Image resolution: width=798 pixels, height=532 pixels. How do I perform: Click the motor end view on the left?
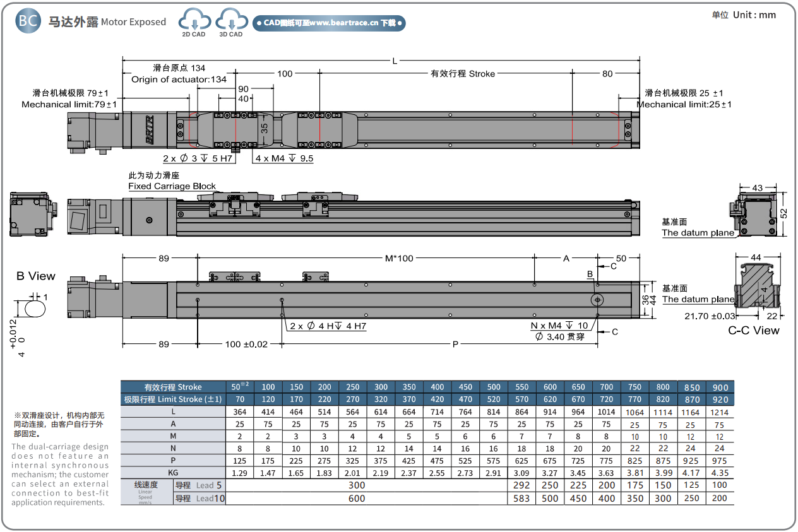pyautogui.click(x=33, y=215)
